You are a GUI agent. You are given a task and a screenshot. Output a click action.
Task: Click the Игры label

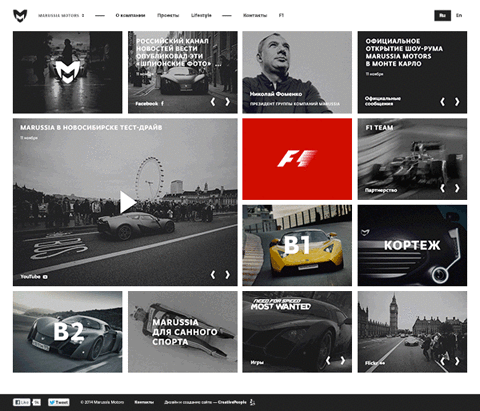[257, 362]
